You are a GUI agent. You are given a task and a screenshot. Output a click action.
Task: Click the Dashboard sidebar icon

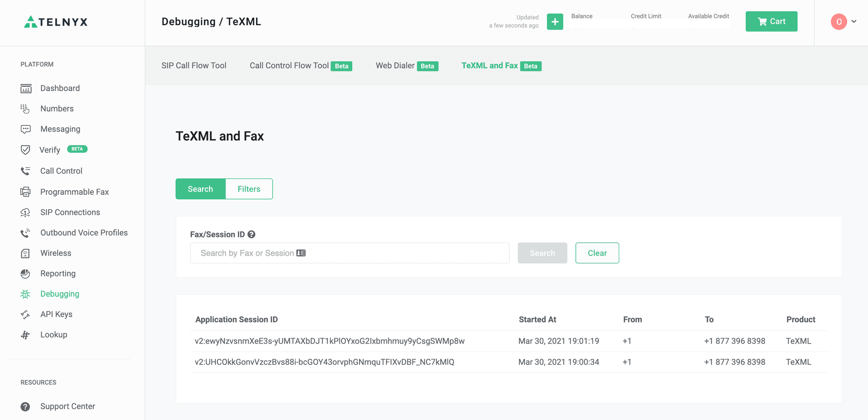pyautogui.click(x=26, y=89)
